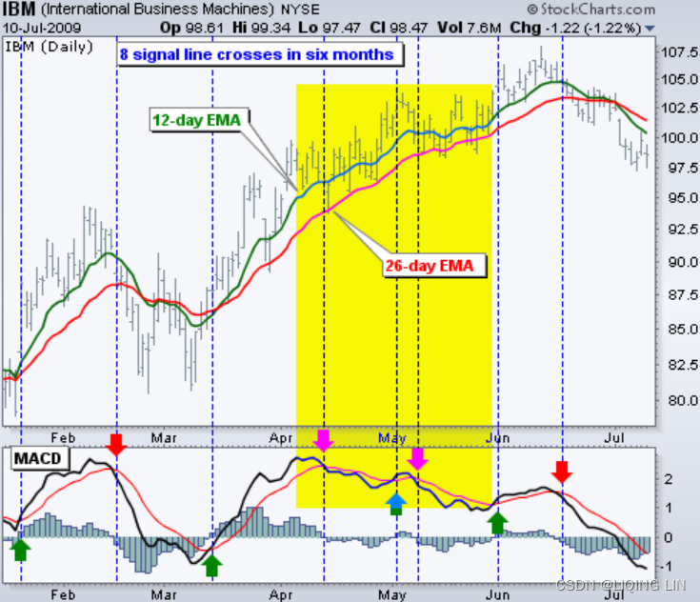Click the 95.0 price axis value
The image size is (700, 602).
click(x=683, y=198)
